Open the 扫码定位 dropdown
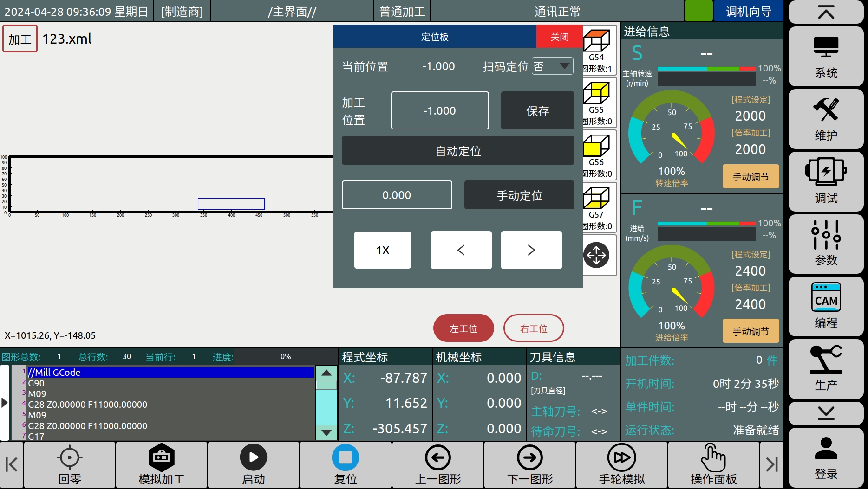The image size is (868, 489). coord(553,66)
